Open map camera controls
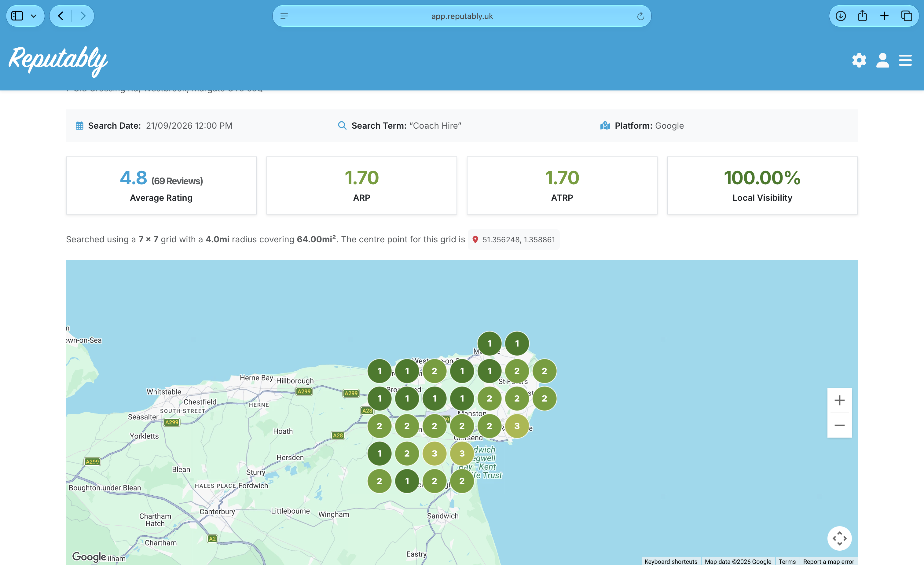Viewport: 924px width, 580px height. click(x=839, y=538)
